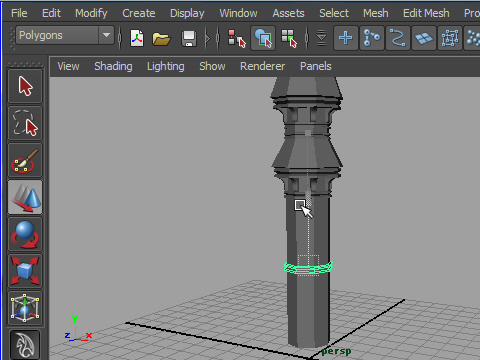This screenshot has width=480, height=360.
Task: Enable snap to grids plus icon
Action: pos(346,38)
